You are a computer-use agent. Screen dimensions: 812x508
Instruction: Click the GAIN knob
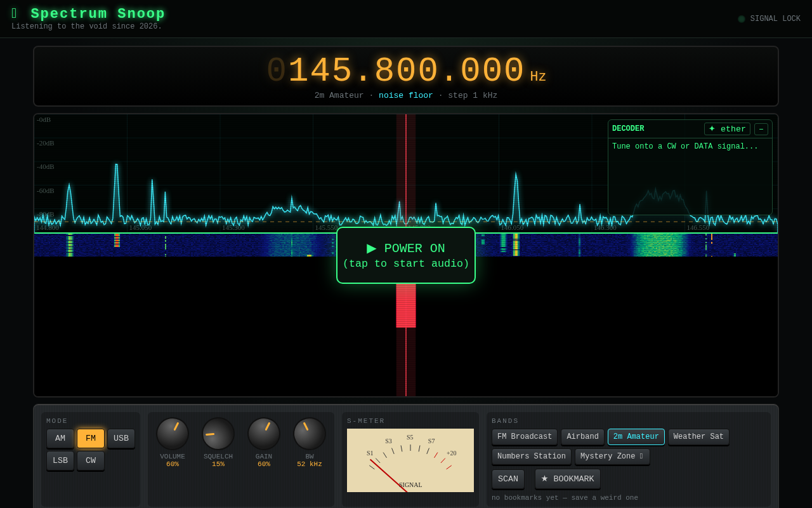click(264, 434)
